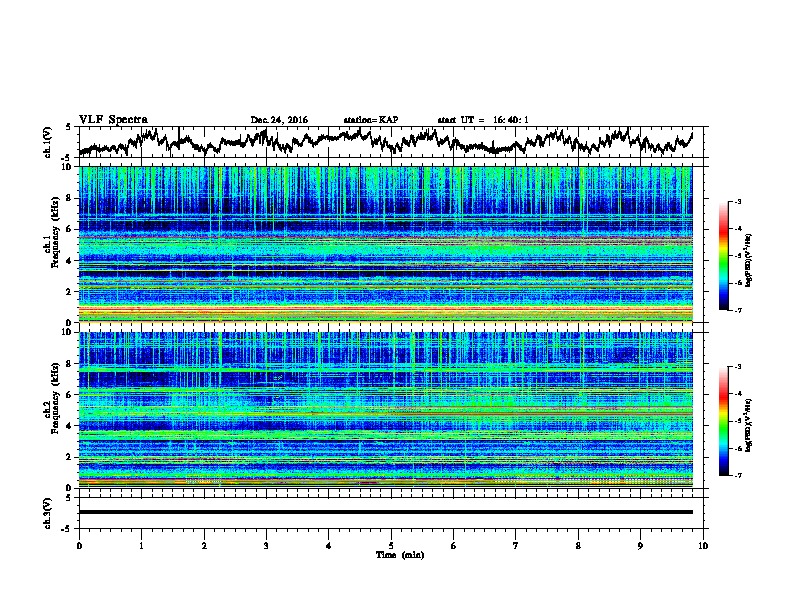This screenshot has height=612, width=792.
Task: Click the ch.1 spectrogram color bar
Action: point(723,256)
